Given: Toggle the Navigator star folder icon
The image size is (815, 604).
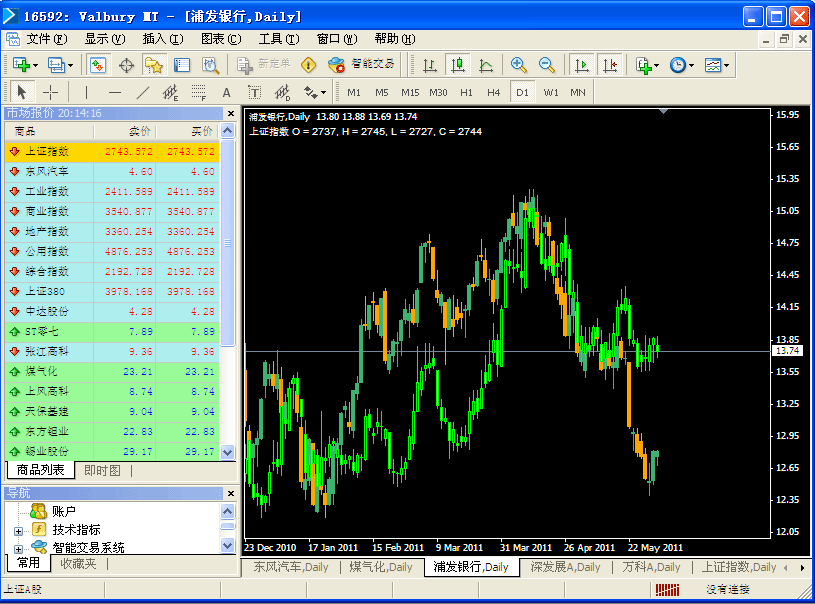Looking at the screenshot, I should pyautogui.click(x=154, y=65).
